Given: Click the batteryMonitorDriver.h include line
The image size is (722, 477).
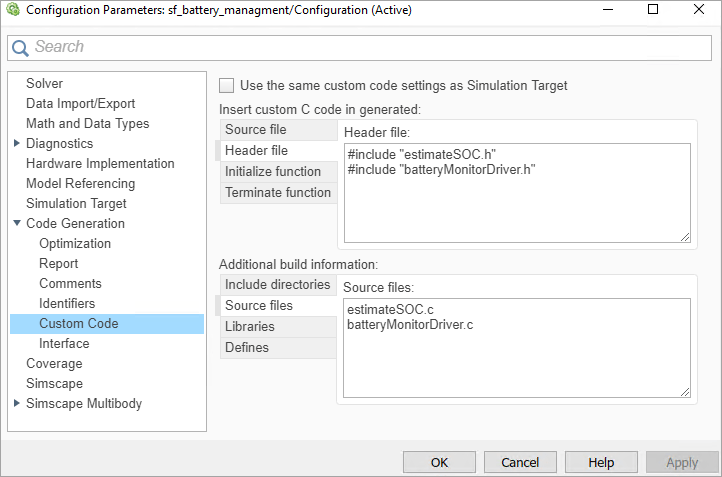Looking at the screenshot, I should [x=441, y=170].
